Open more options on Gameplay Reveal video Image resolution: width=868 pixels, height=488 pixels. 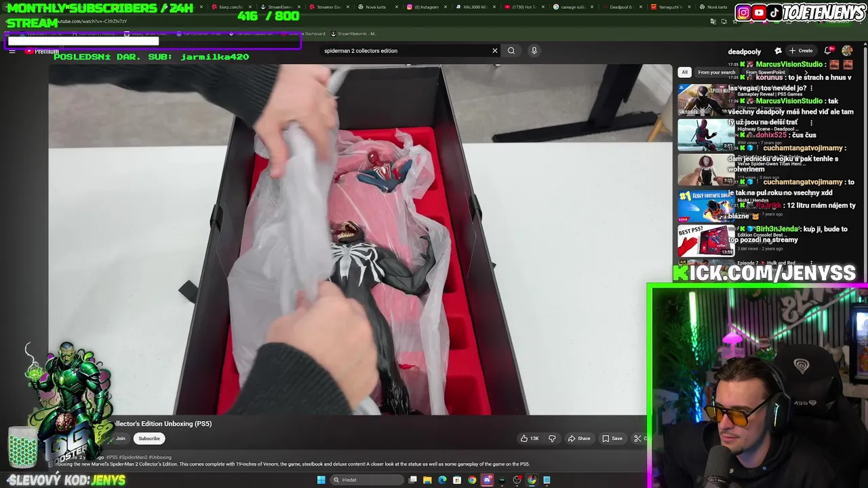tap(812, 88)
